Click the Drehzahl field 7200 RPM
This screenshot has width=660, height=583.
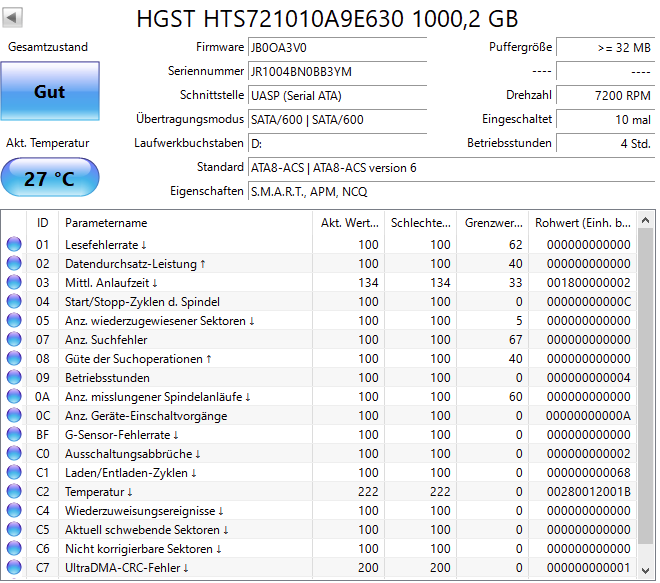pyautogui.click(x=606, y=95)
